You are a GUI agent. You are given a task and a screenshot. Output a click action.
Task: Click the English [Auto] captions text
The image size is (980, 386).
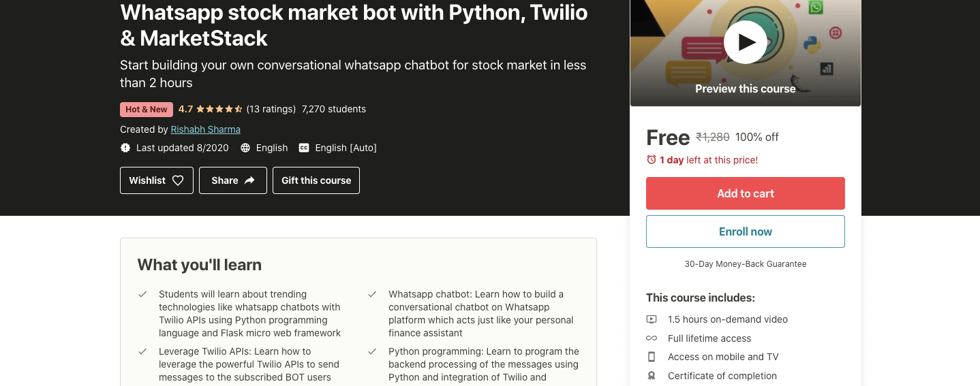point(346,148)
